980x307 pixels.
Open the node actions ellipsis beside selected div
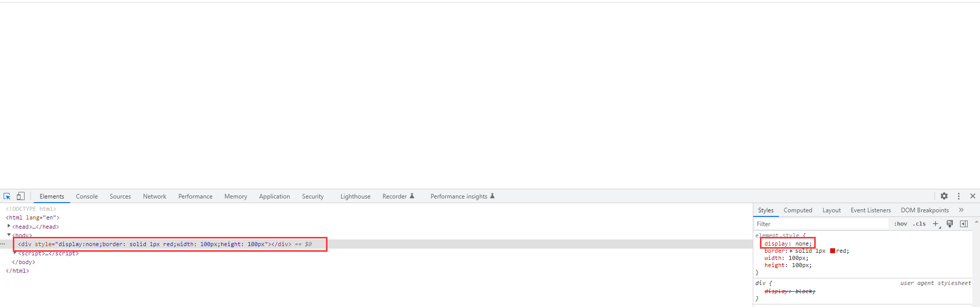coord(3,244)
